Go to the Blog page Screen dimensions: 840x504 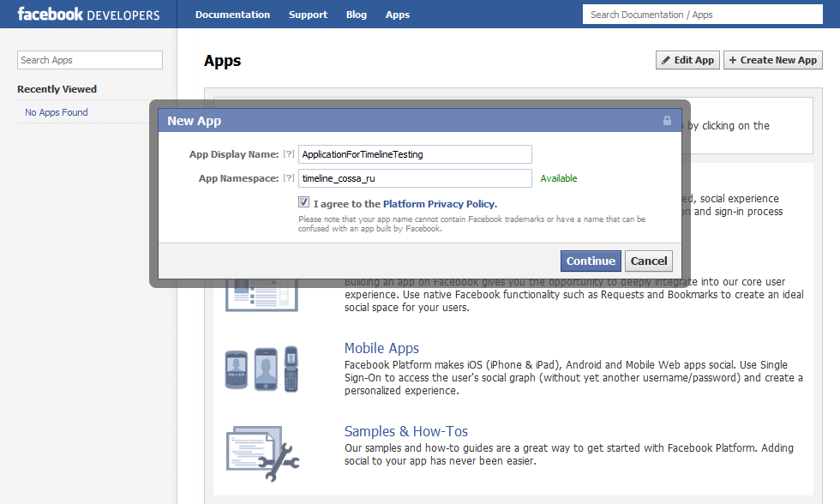(357, 15)
